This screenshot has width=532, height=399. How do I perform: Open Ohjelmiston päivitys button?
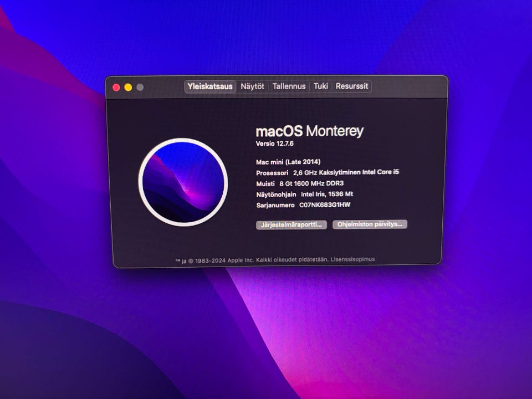click(370, 224)
